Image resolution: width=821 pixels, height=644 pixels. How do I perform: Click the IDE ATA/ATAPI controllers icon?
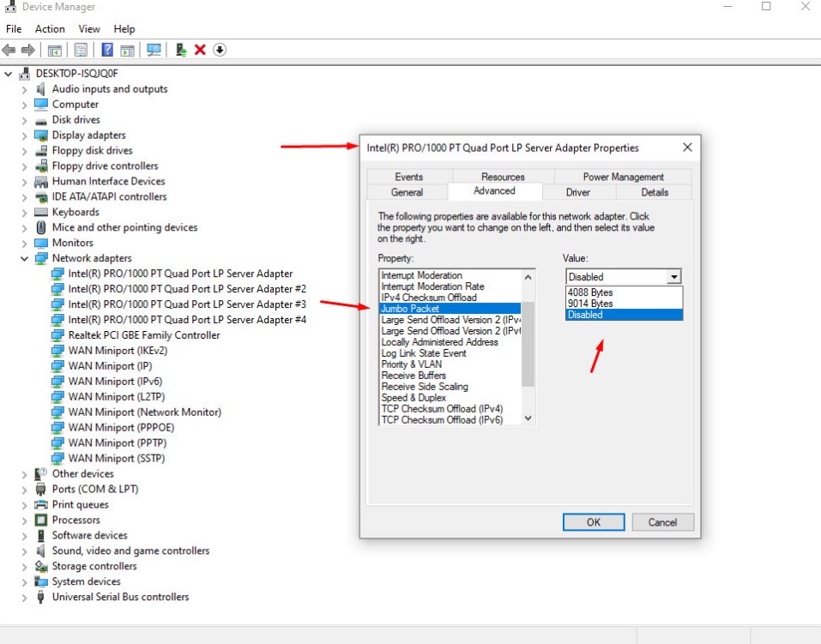pyautogui.click(x=41, y=197)
